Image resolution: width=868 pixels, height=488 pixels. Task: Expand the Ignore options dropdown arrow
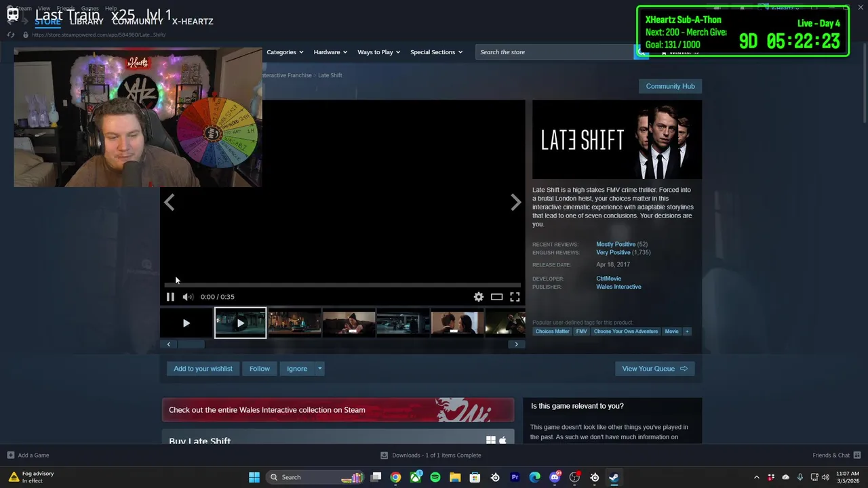(x=319, y=369)
